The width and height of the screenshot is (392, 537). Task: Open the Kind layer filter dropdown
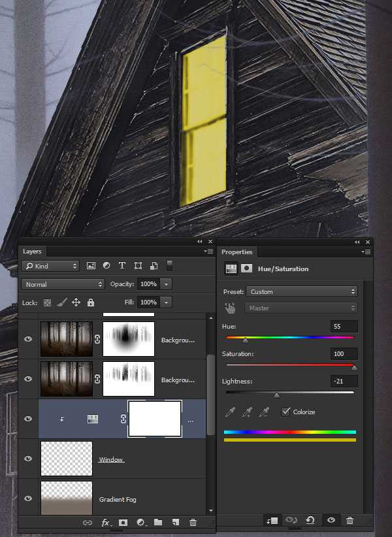click(x=50, y=266)
